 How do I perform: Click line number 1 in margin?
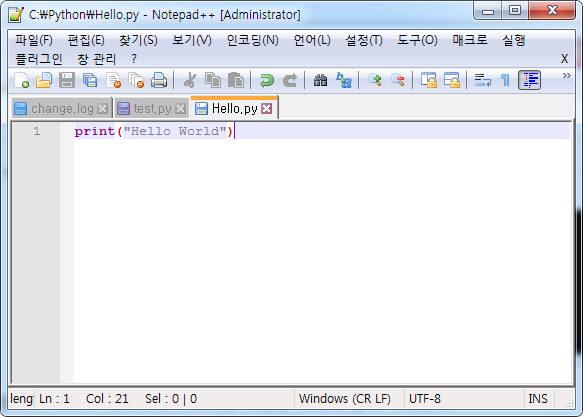[x=36, y=131]
